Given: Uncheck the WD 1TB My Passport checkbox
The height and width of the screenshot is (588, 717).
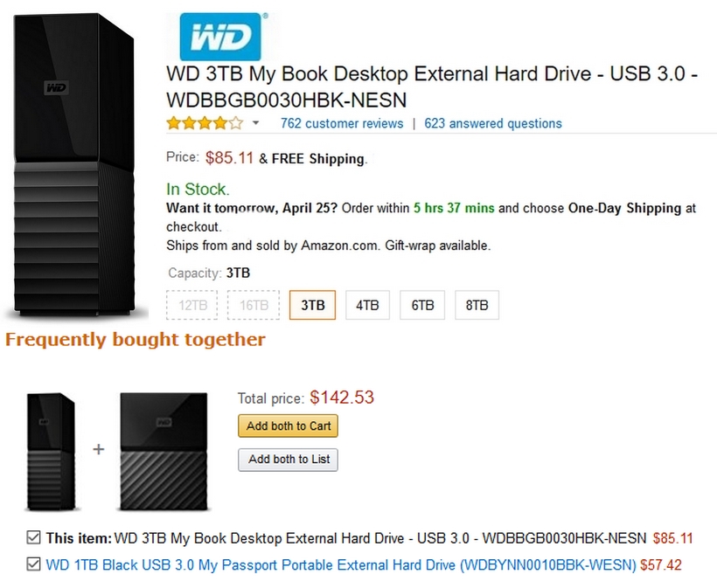Looking at the screenshot, I should pyautogui.click(x=34, y=564).
